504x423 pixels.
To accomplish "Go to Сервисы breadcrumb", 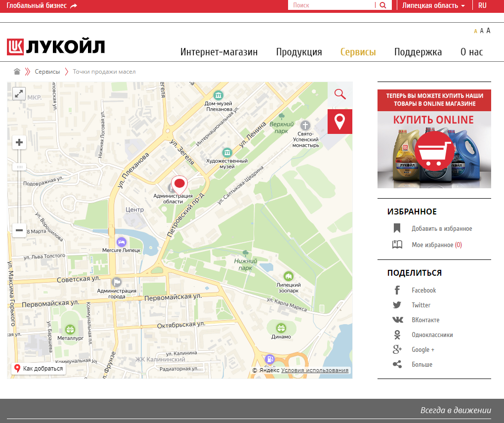I will [47, 71].
